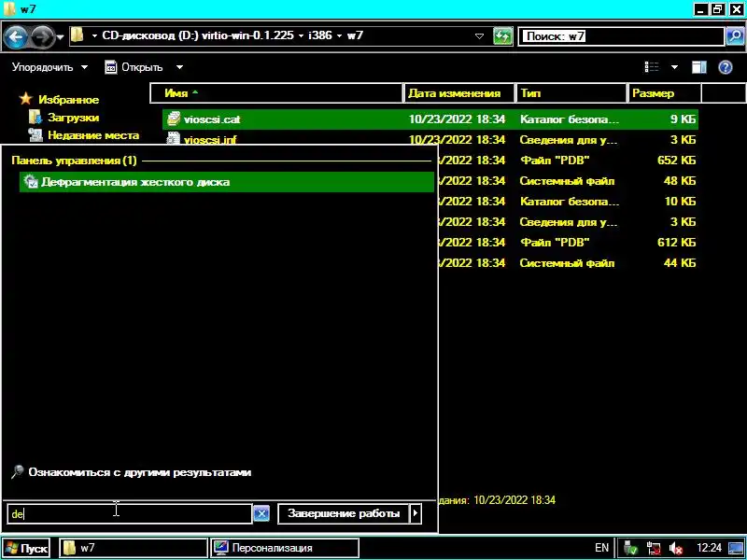
Task: Click the Пуск start button
Action: coord(26,548)
